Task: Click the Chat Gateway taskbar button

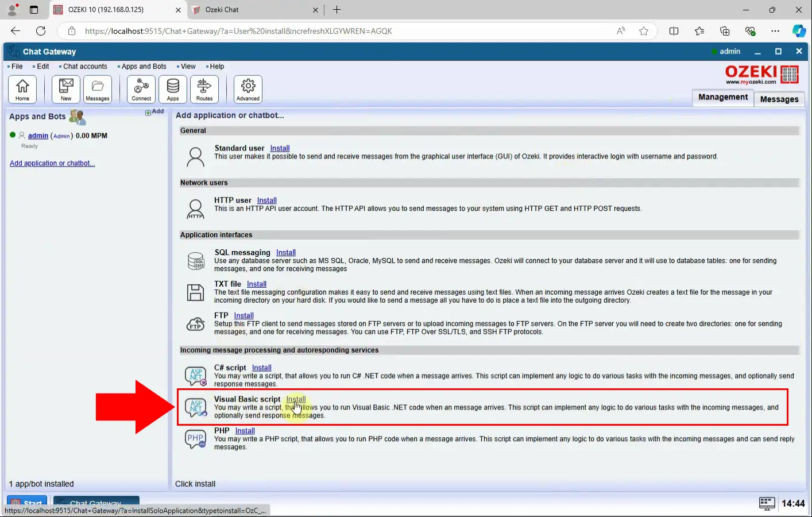Action: click(96, 502)
